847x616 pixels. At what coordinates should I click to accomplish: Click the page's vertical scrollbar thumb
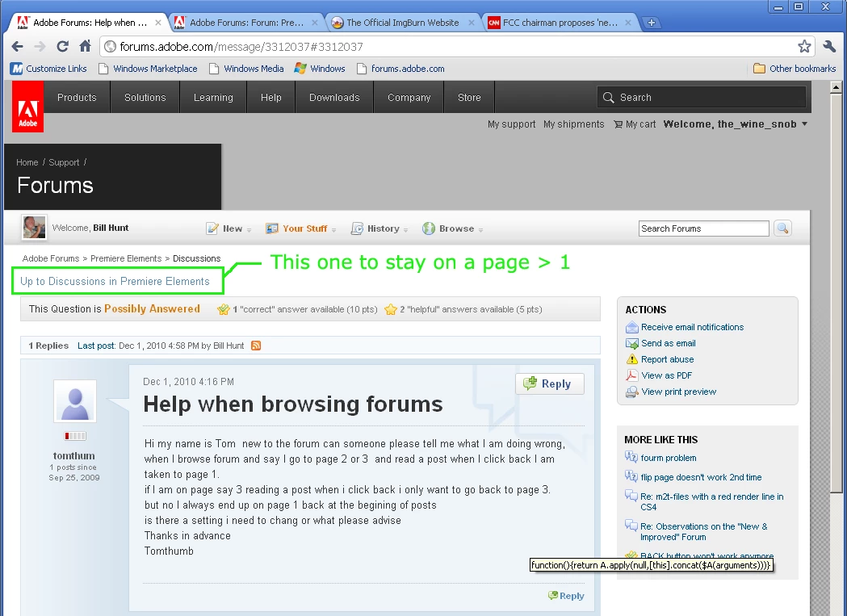point(836,291)
